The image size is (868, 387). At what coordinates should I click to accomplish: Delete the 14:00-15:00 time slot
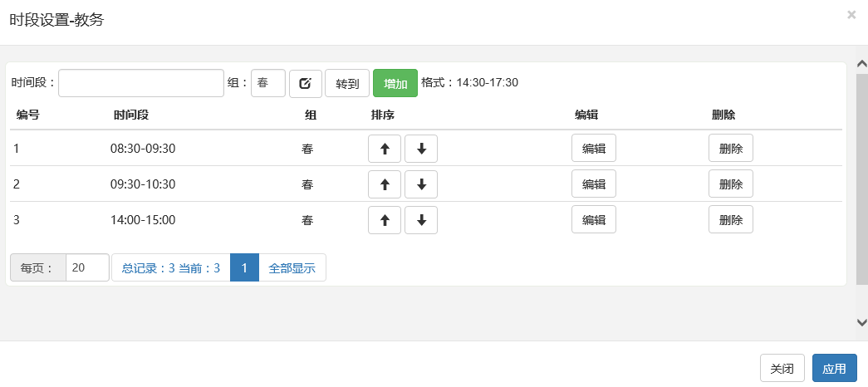click(730, 220)
